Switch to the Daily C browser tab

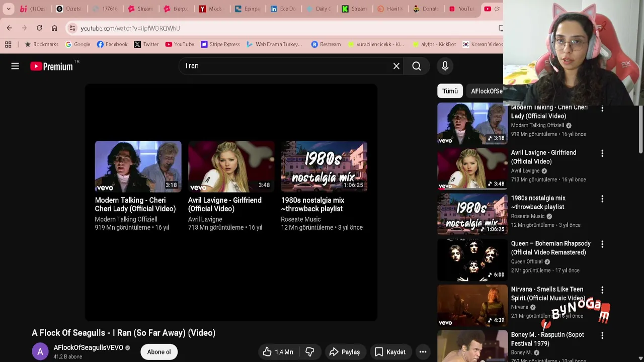point(318,9)
